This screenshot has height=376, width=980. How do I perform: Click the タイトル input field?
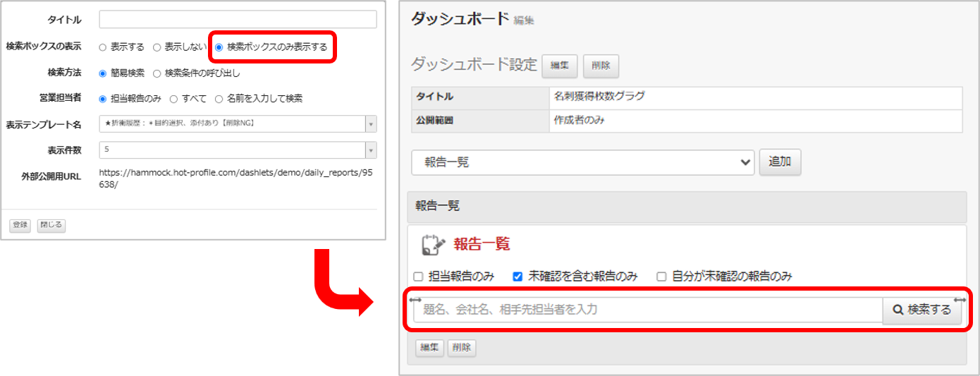pos(238,19)
